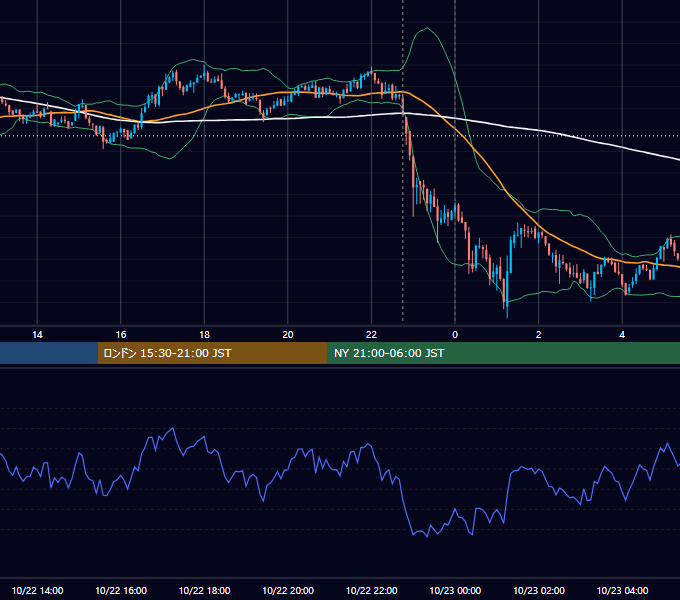Click the 10/22 22:00 date label
The image size is (680, 600).
(x=371, y=590)
